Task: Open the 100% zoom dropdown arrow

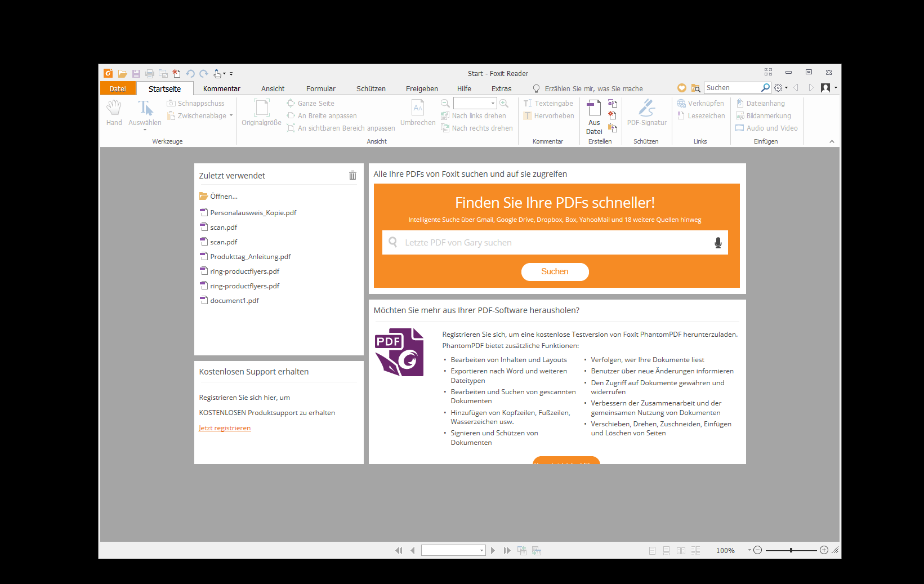Action: coord(749,550)
